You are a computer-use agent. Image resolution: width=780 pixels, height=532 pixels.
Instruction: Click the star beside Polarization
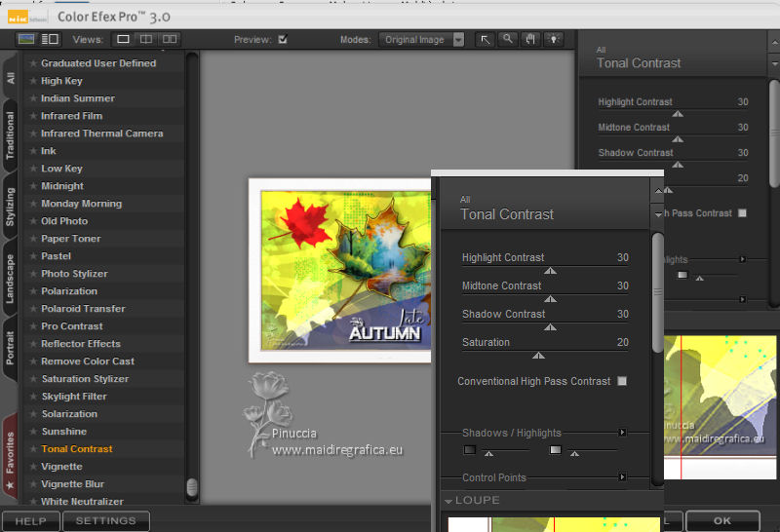pyautogui.click(x=33, y=291)
